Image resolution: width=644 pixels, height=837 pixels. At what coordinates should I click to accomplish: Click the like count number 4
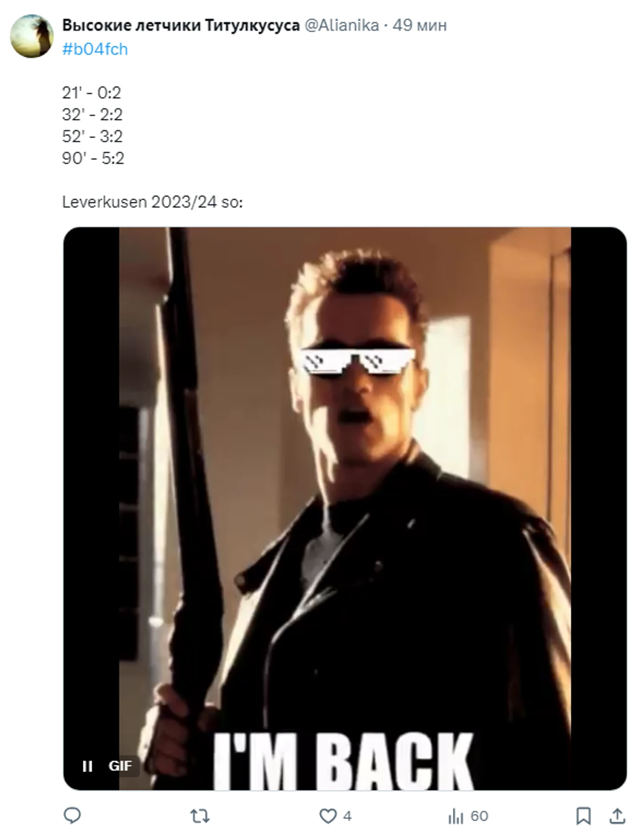(x=348, y=816)
